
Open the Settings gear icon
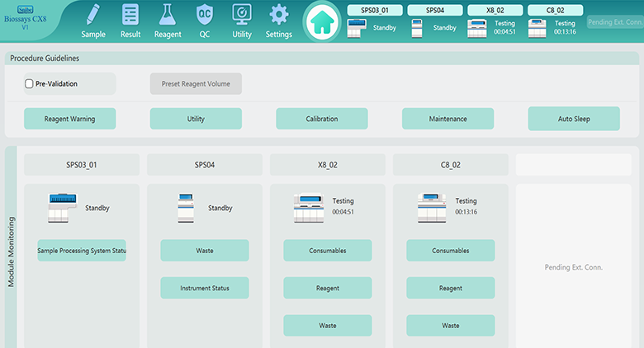pyautogui.click(x=279, y=16)
